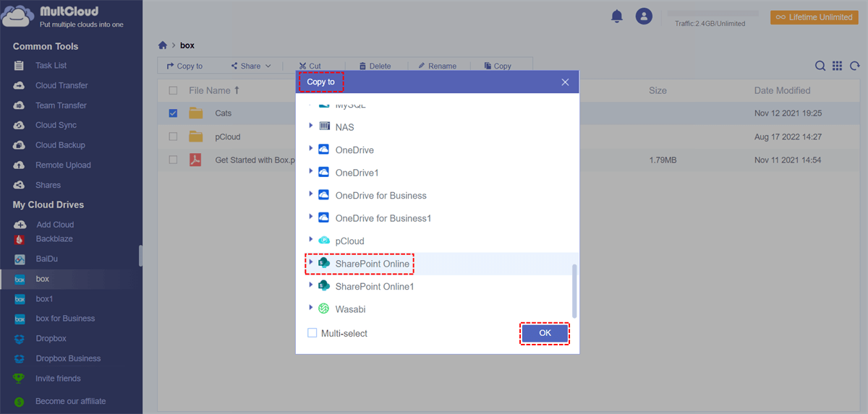Viewport: 868px width, 414px height.
Task: Open Cloud Transfer in sidebar
Action: (x=61, y=85)
